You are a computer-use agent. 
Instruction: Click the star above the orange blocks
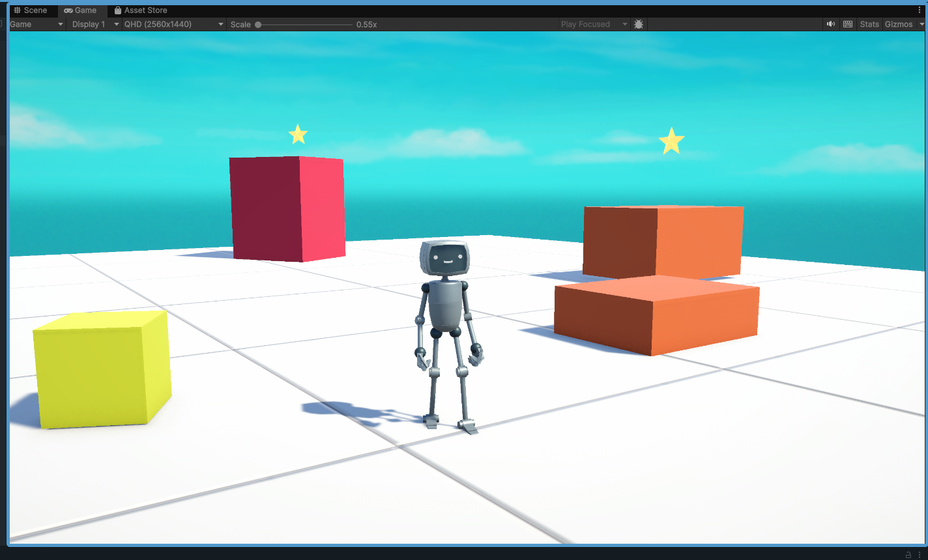(671, 141)
